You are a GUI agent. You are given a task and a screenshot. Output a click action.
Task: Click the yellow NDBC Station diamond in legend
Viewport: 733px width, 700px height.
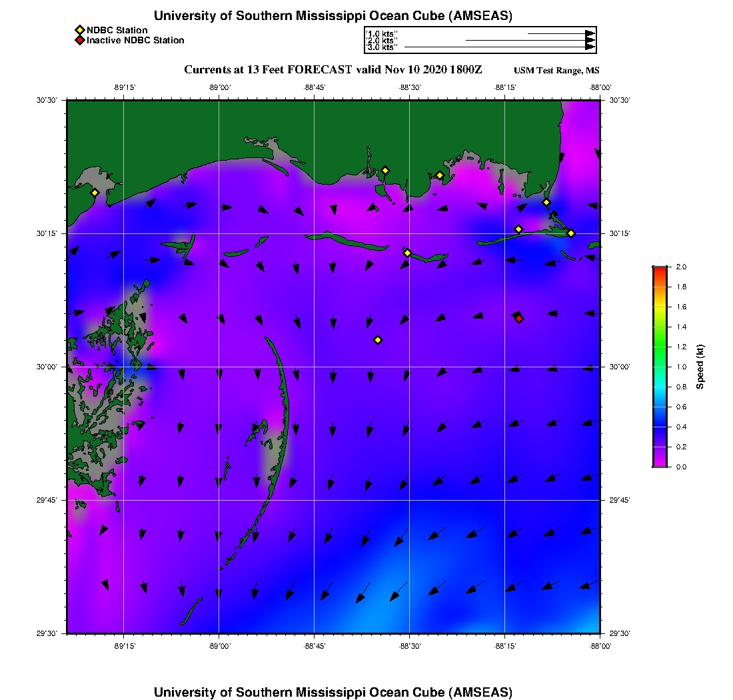click(79, 31)
